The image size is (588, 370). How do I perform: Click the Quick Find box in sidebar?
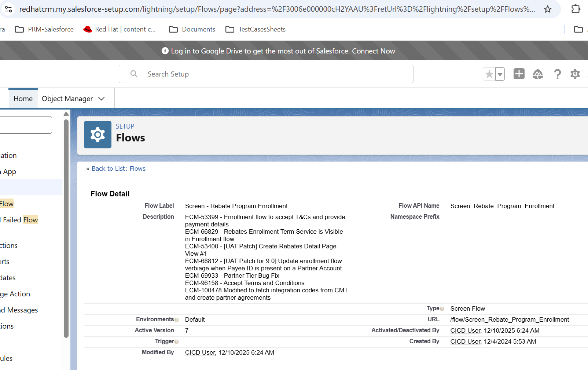[x=26, y=125]
